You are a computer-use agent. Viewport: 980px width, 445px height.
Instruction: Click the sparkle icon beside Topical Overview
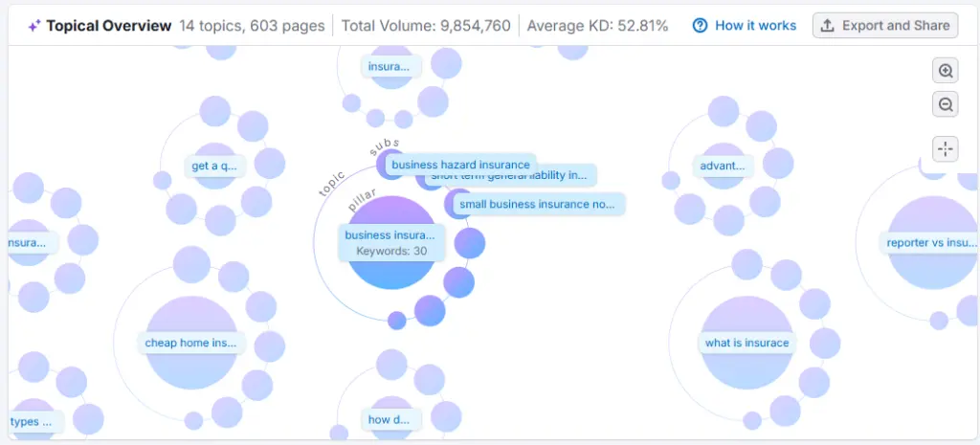(x=33, y=26)
